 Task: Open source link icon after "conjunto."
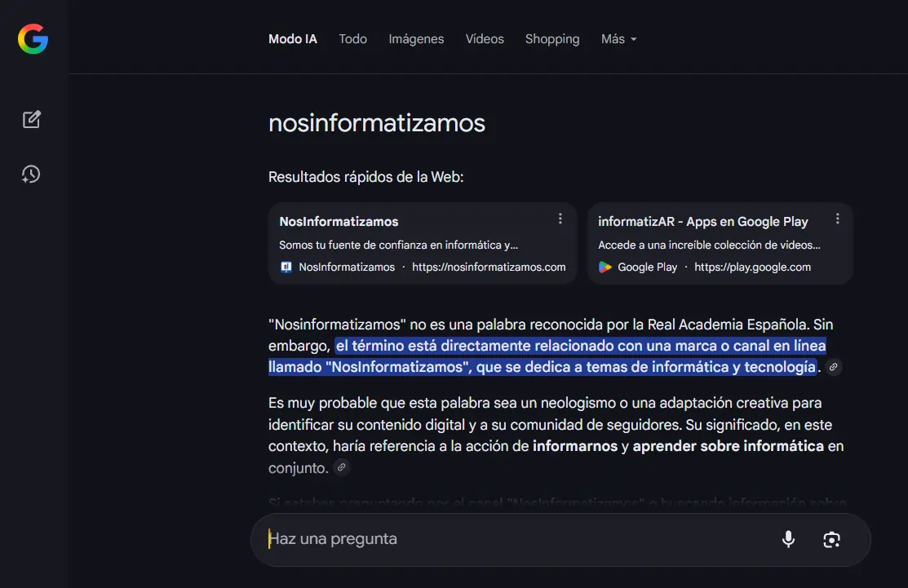[342, 467]
